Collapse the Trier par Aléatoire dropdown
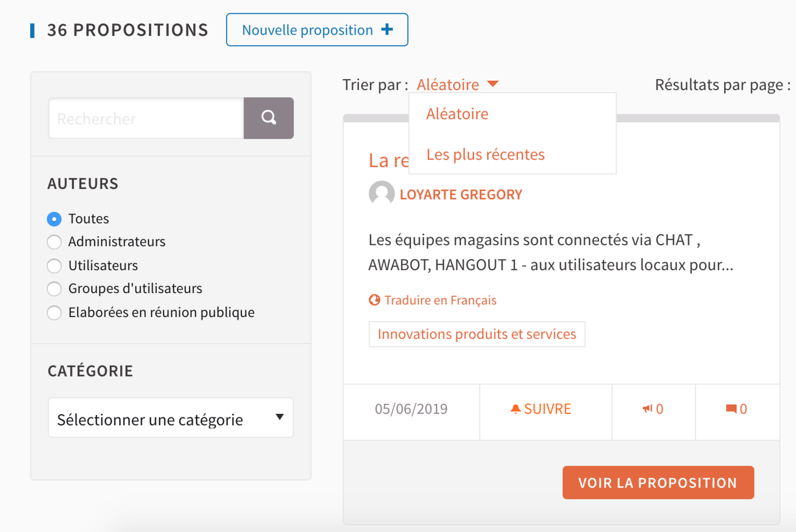 [457, 85]
